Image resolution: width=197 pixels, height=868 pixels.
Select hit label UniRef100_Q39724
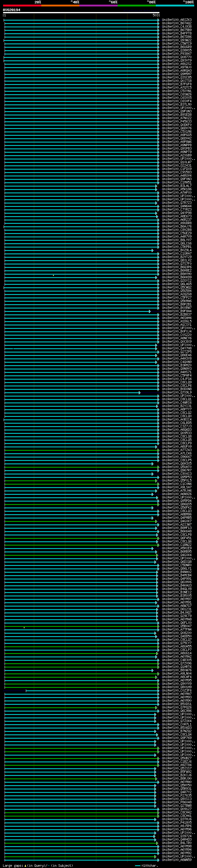coord(177,836)
